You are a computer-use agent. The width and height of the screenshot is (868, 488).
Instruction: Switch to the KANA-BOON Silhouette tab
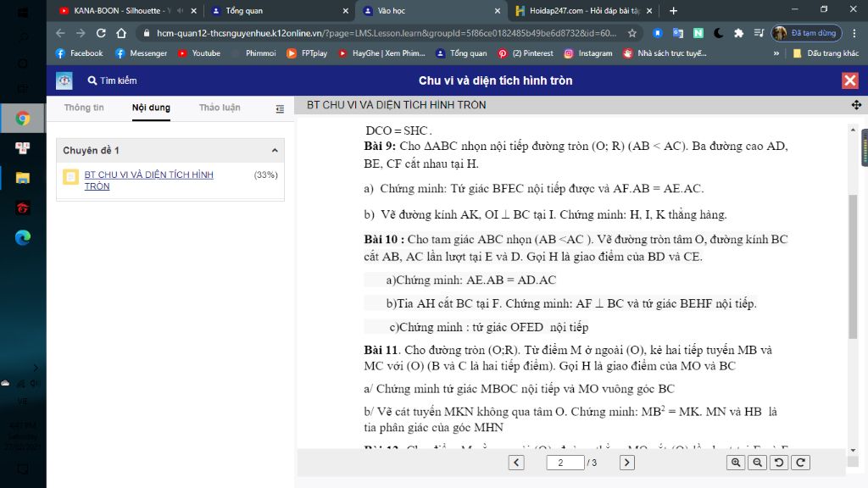pos(128,10)
